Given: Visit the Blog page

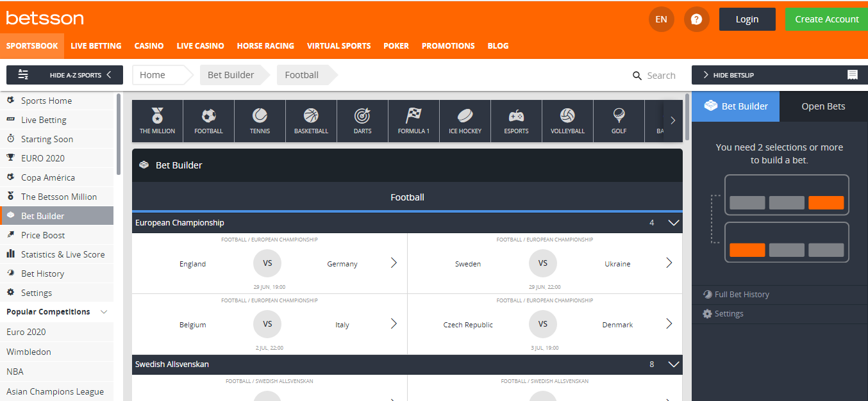Looking at the screenshot, I should [498, 46].
